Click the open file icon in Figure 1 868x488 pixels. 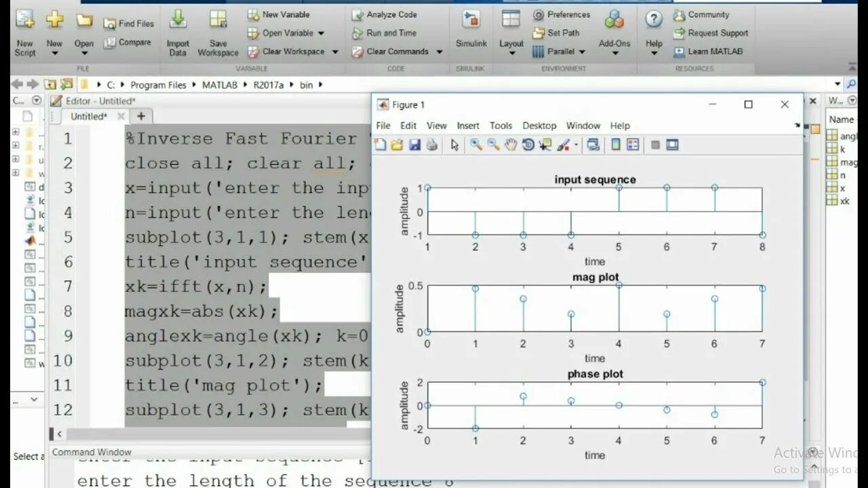pos(397,144)
